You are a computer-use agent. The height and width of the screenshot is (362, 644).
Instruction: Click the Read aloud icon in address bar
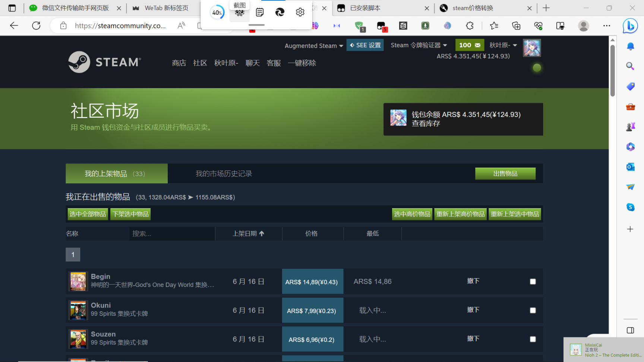[181, 26]
